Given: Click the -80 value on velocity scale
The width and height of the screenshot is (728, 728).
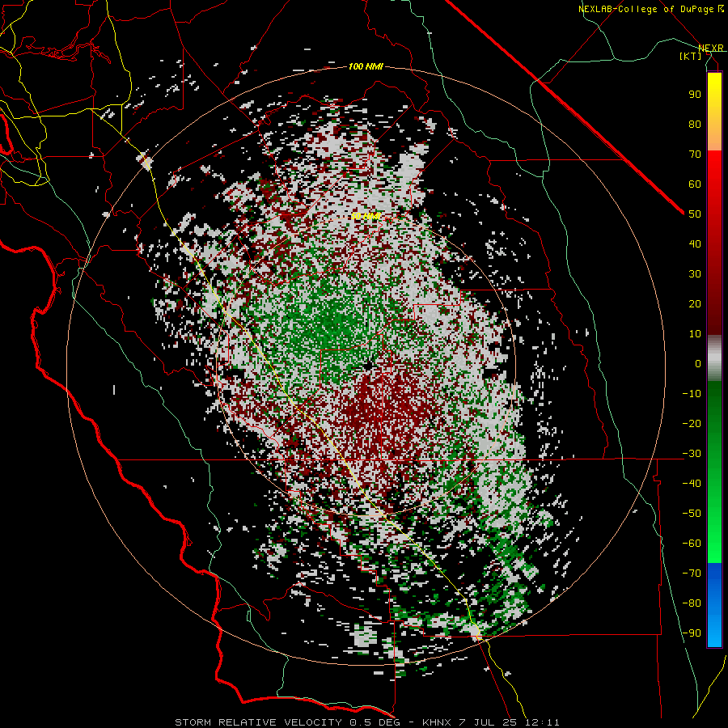Looking at the screenshot, I should point(692,603).
